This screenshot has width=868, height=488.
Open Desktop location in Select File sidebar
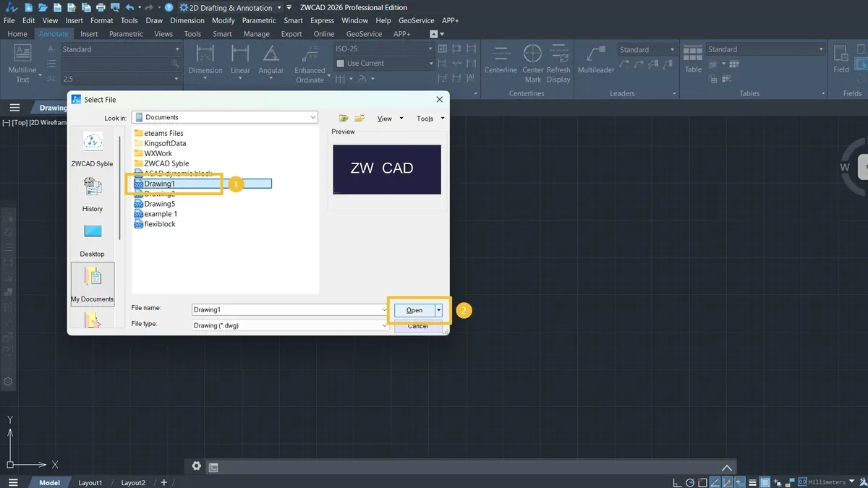[93, 240]
